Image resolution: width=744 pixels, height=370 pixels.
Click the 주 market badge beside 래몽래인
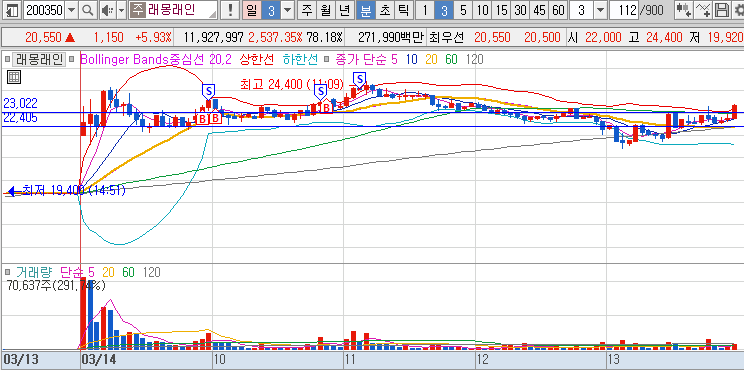coord(137,10)
